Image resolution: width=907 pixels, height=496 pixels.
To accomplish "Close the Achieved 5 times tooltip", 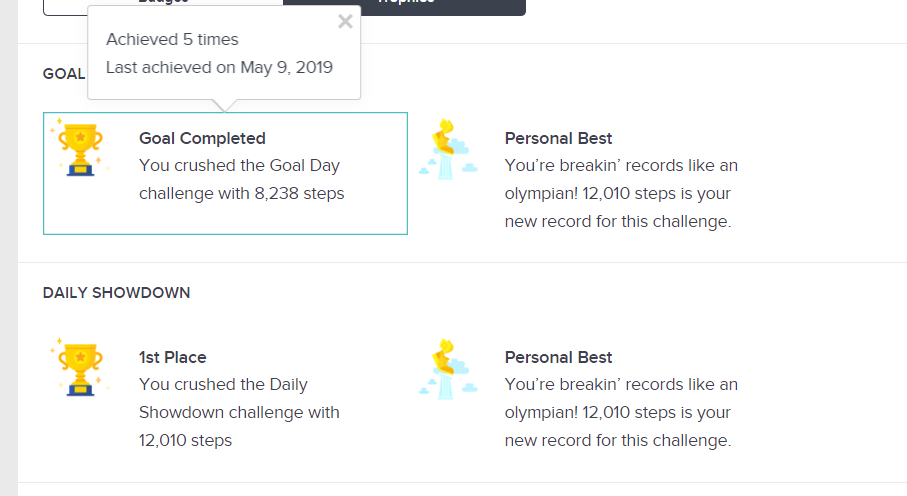I will pos(345,21).
